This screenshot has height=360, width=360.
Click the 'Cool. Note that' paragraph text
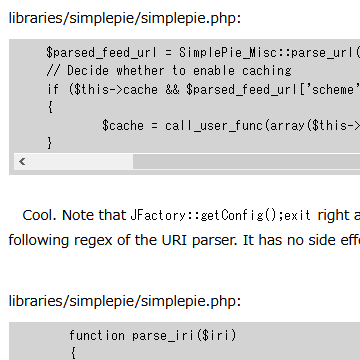74,216
